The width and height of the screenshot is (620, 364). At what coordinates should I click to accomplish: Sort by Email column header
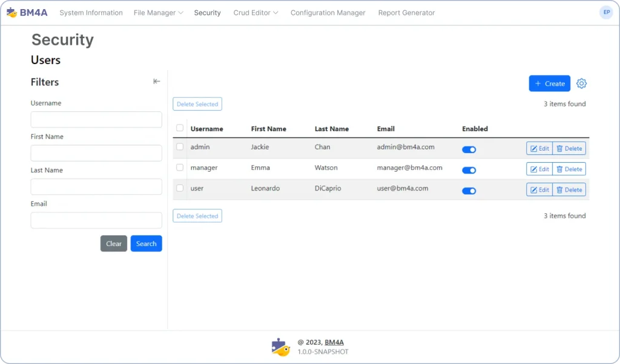(x=386, y=129)
